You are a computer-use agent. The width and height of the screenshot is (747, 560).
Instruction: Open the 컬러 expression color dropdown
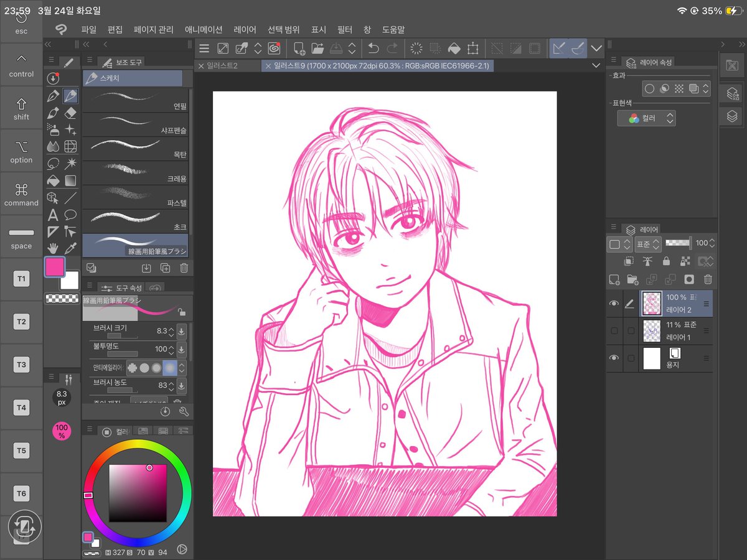[x=647, y=118]
